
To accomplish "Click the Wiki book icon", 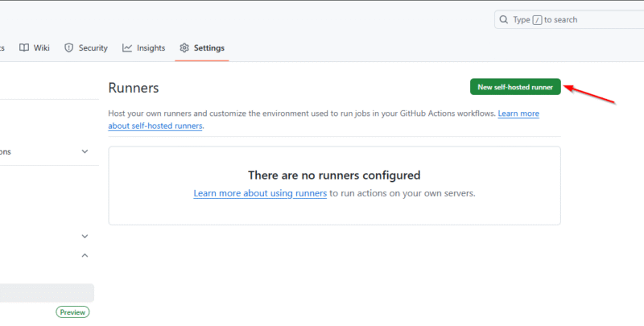I will tap(24, 48).
